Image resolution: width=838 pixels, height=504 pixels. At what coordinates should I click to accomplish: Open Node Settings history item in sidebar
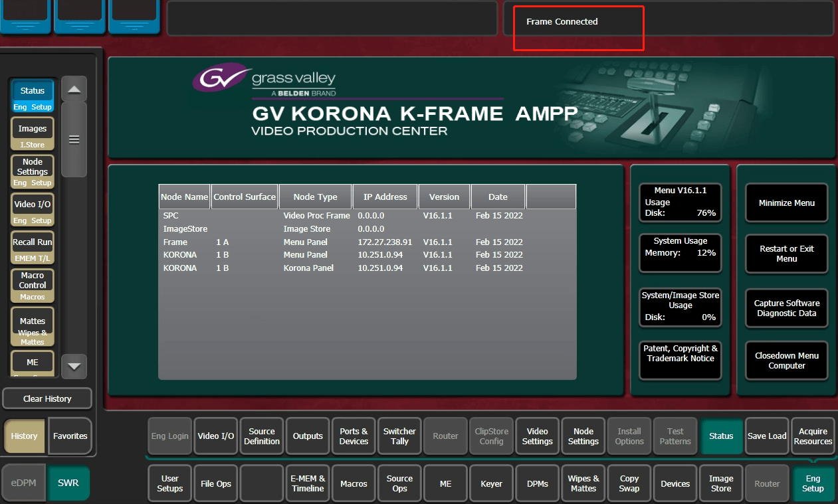(33, 172)
